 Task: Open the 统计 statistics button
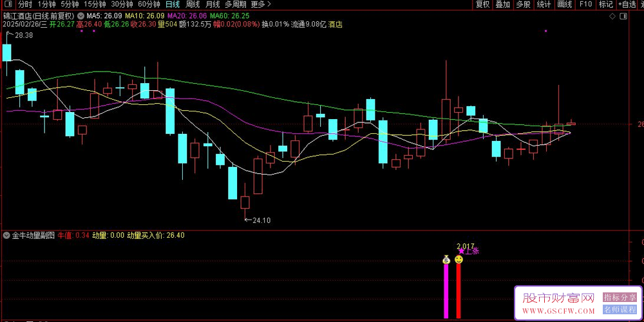click(x=544, y=5)
